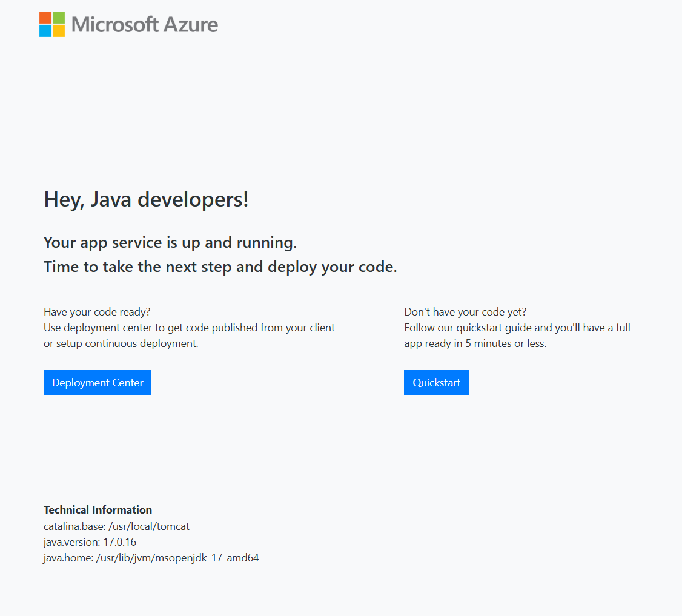
Task: Open the Quickstart guide
Action: (436, 382)
